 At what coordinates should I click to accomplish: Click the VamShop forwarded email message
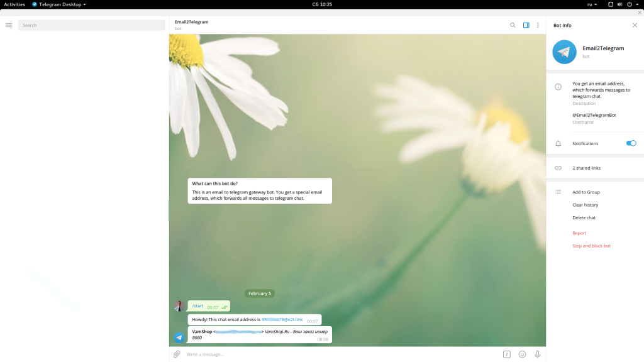click(x=260, y=334)
